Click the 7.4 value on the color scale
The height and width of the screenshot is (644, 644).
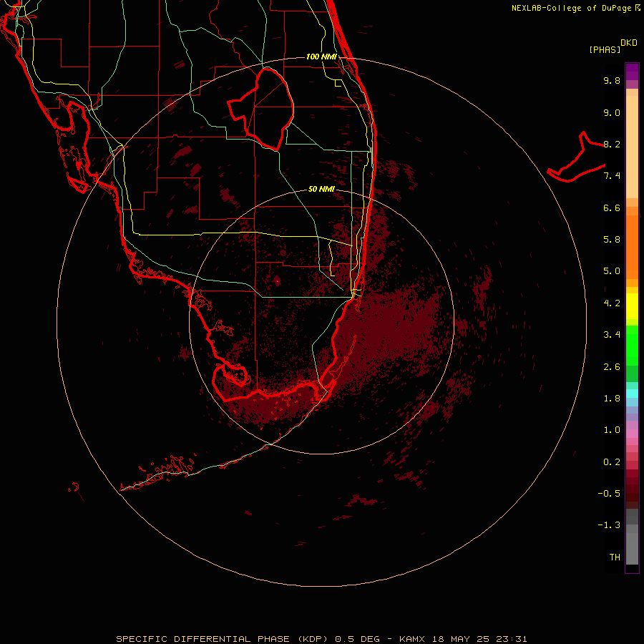[612, 176]
